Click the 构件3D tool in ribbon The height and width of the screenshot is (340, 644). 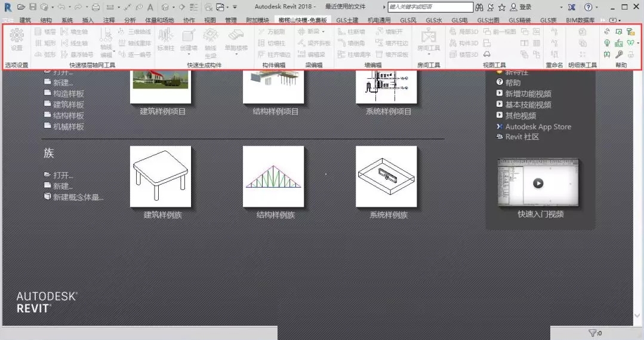click(464, 43)
